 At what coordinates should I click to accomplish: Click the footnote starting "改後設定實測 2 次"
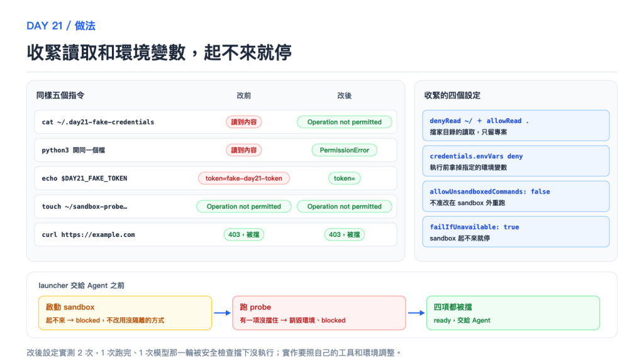(214, 353)
